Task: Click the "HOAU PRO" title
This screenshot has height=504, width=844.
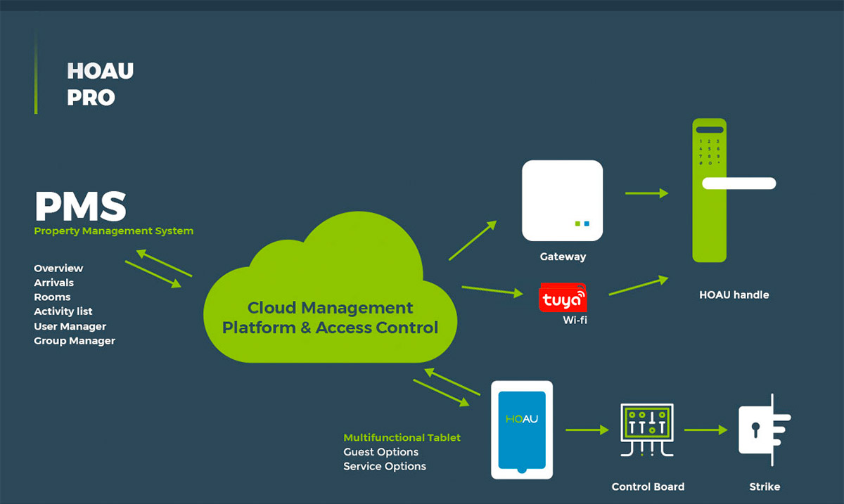Action: click(x=100, y=84)
